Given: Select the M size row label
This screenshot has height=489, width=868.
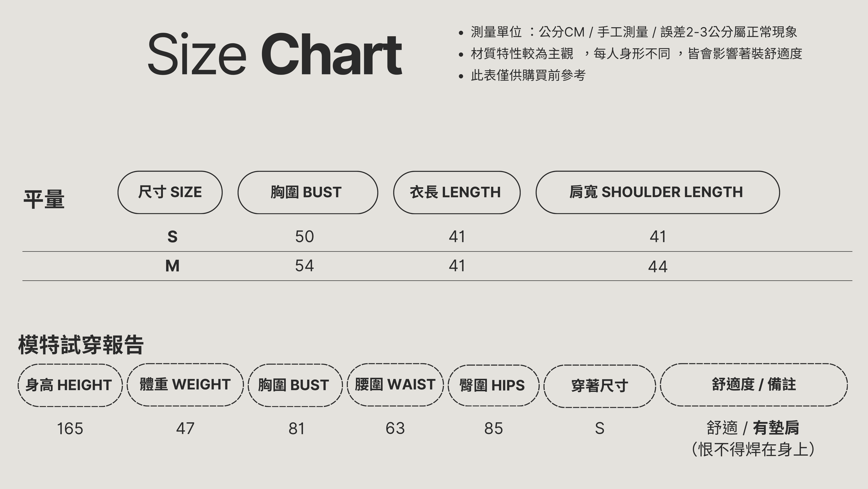Looking at the screenshot, I should pyautogui.click(x=172, y=266).
